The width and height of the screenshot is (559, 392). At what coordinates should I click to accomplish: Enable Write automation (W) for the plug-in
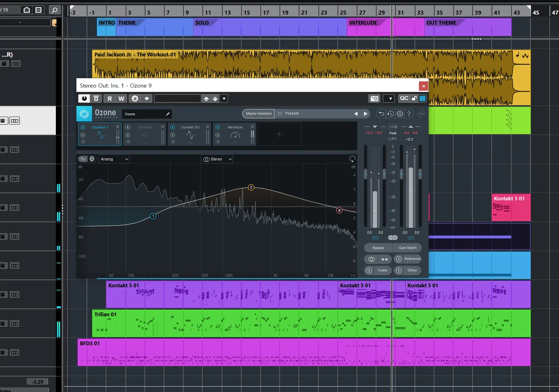pyautogui.click(x=121, y=98)
